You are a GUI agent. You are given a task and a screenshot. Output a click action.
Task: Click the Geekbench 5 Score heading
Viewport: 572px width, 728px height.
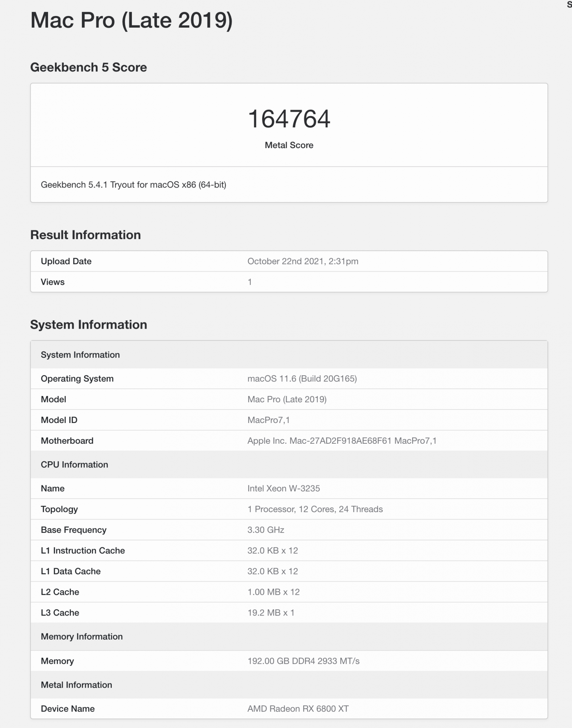[88, 67]
